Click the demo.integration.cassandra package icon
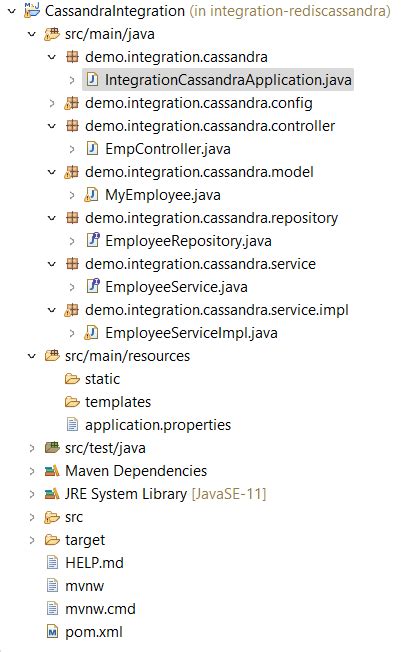This screenshot has width=410, height=652. (x=72, y=57)
